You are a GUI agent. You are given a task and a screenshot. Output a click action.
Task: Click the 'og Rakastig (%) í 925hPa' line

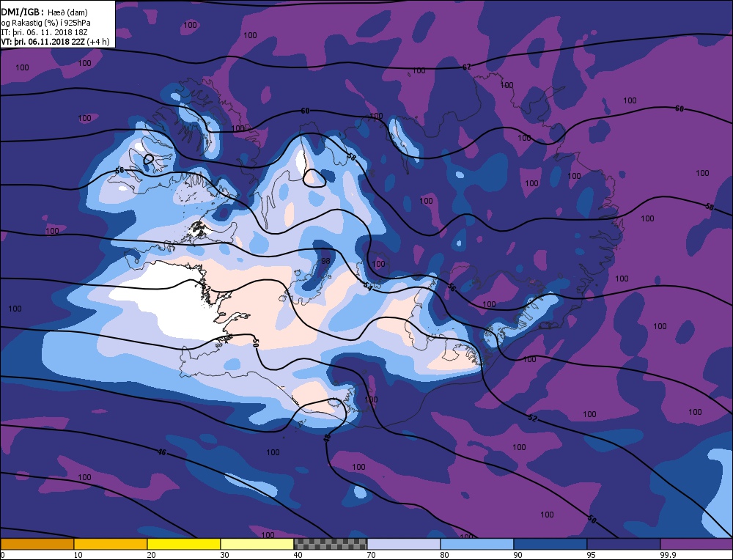pyautogui.click(x=45, y=23)
